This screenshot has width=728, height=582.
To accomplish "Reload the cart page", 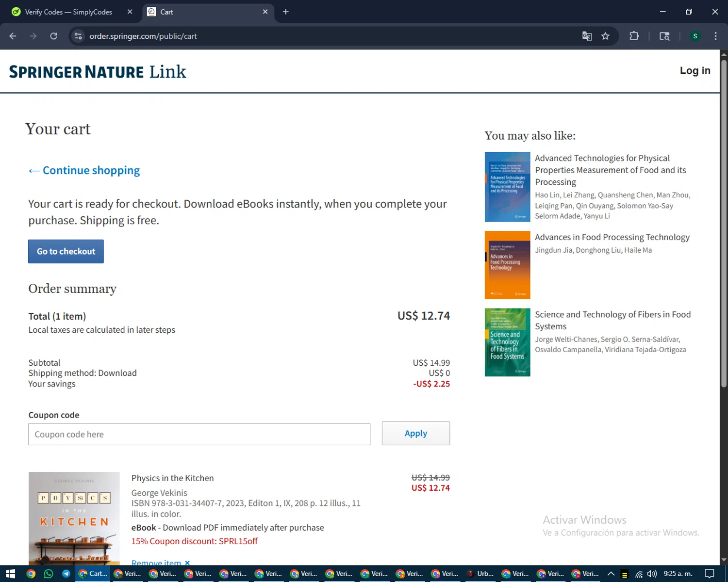I will click(53, 36).
